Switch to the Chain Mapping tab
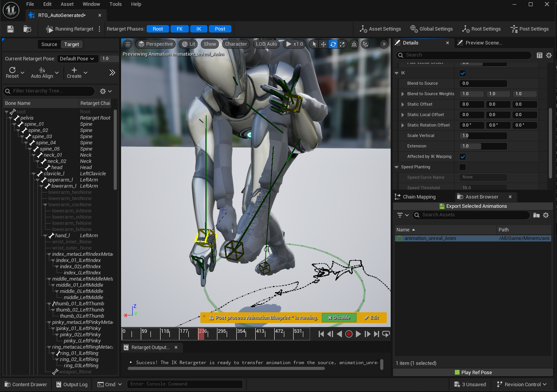 415,197
